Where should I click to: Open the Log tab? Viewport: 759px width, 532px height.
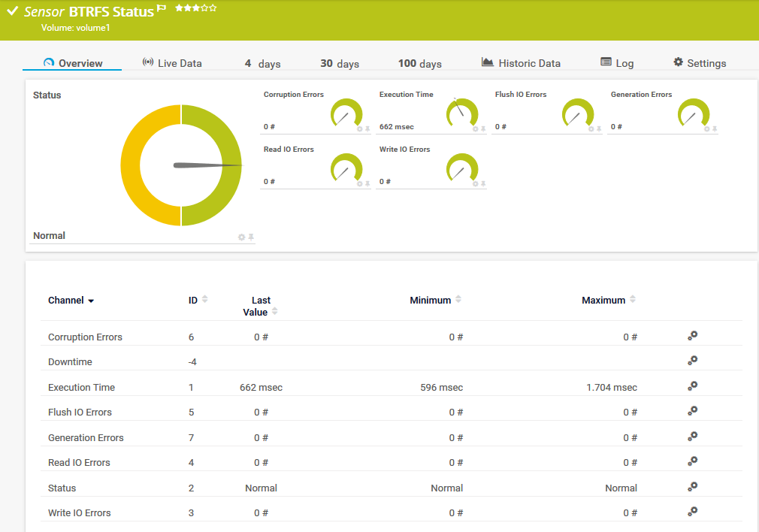(x=617, y=63)
